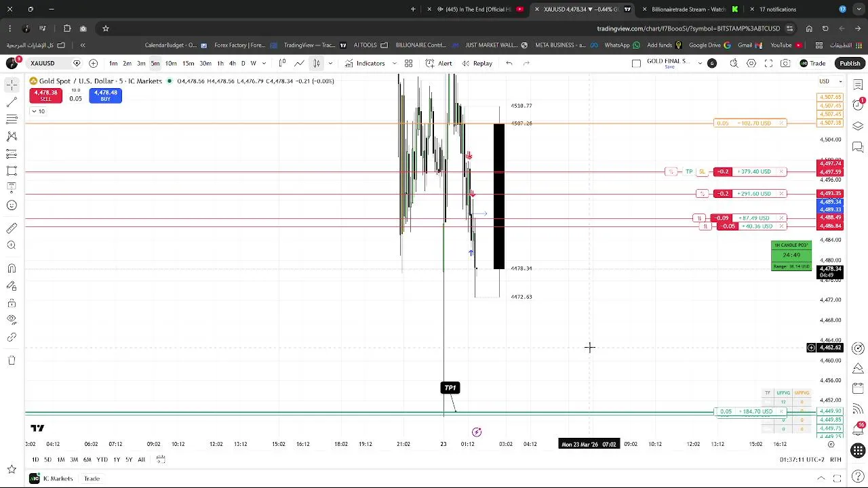The width and height of the screenshot is (868, 488).
Task: Open the ruler measure tool
Action: click(x=12, y=228)
